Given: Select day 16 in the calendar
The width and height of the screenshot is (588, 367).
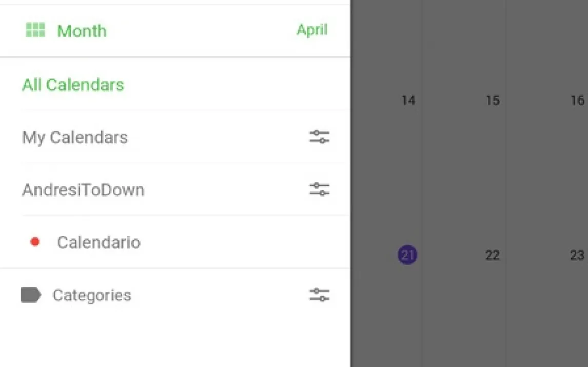Looking at the screenshot, I should 577,100.
